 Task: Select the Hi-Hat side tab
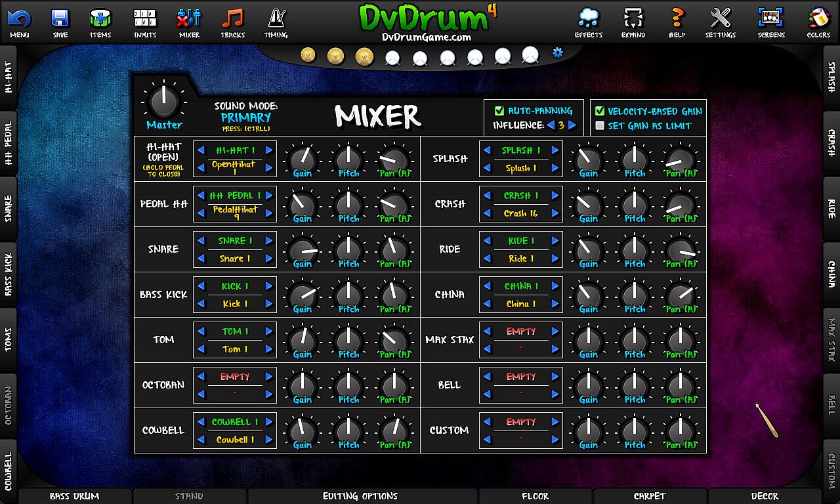pos(8,77)
